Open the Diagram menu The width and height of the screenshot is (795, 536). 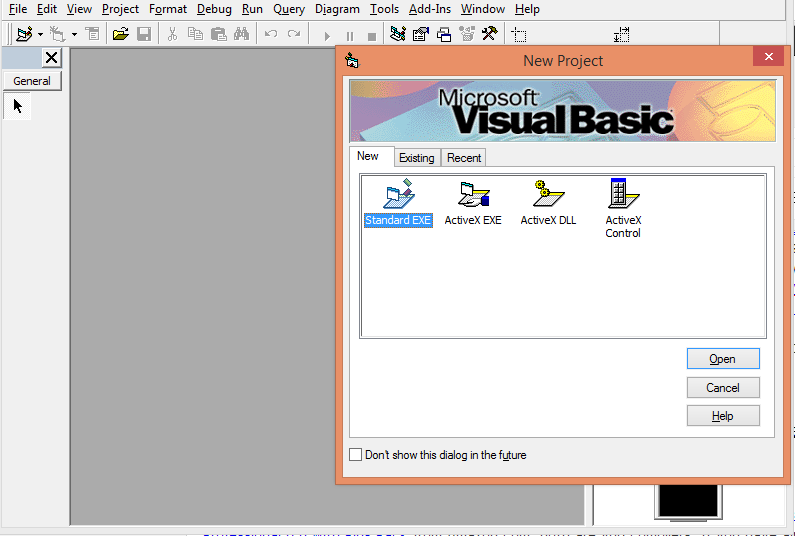click(x=337, y=9)
